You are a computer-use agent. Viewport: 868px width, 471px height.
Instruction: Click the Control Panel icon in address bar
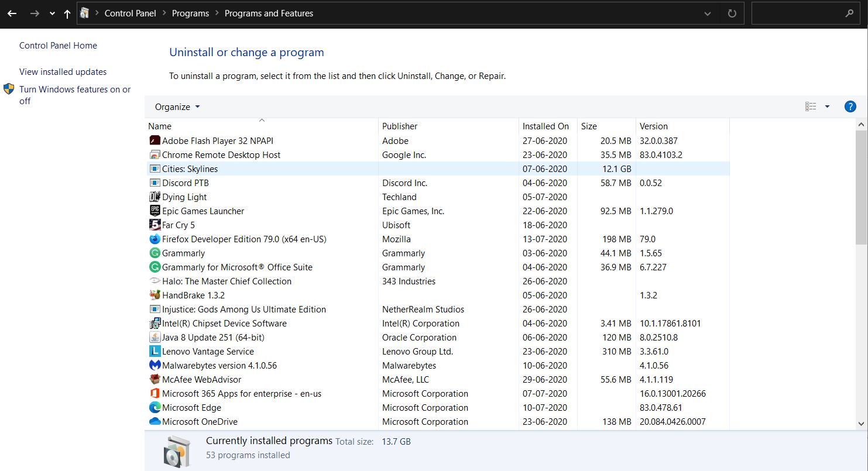(x=85, y=13)
